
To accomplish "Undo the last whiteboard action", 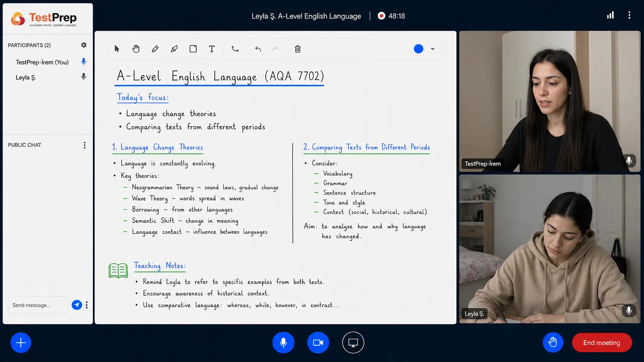I will pyautogui.click(x=258, y=49).
